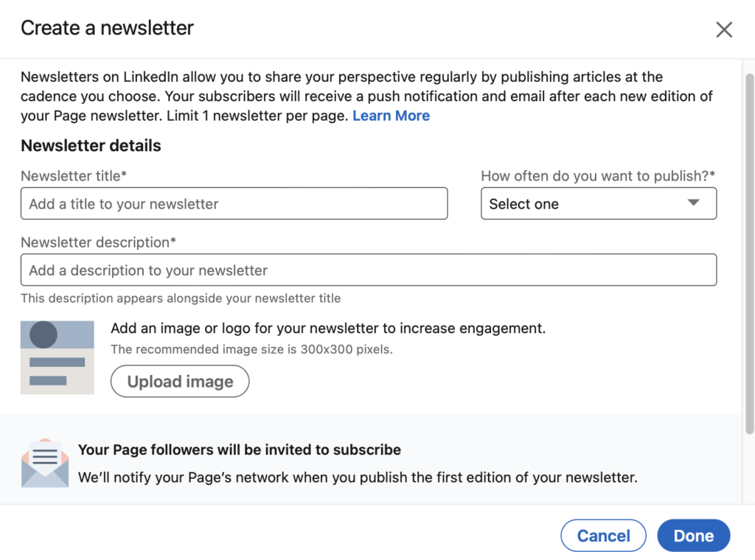Confirm with the Done button

[x=693, y=536]
